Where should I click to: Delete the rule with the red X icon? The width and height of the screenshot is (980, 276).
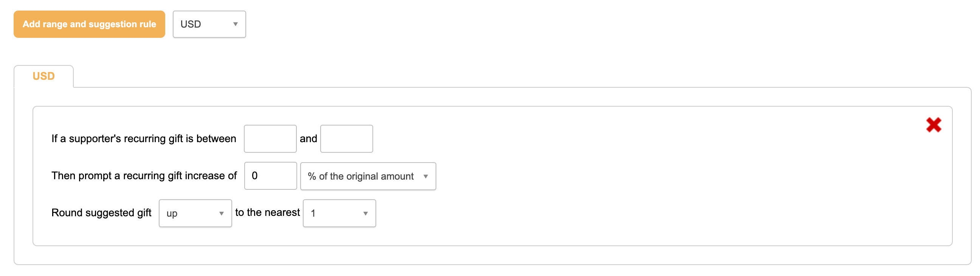point(933,125)
